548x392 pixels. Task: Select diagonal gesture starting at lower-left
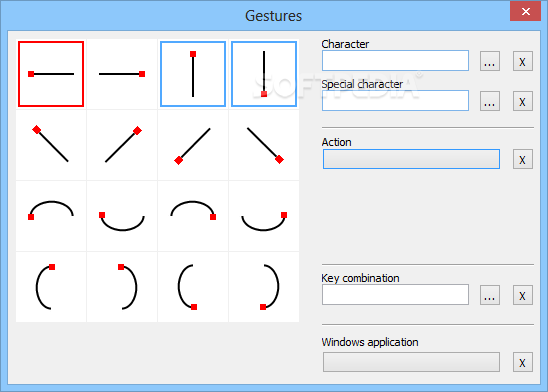click(193, 145)
